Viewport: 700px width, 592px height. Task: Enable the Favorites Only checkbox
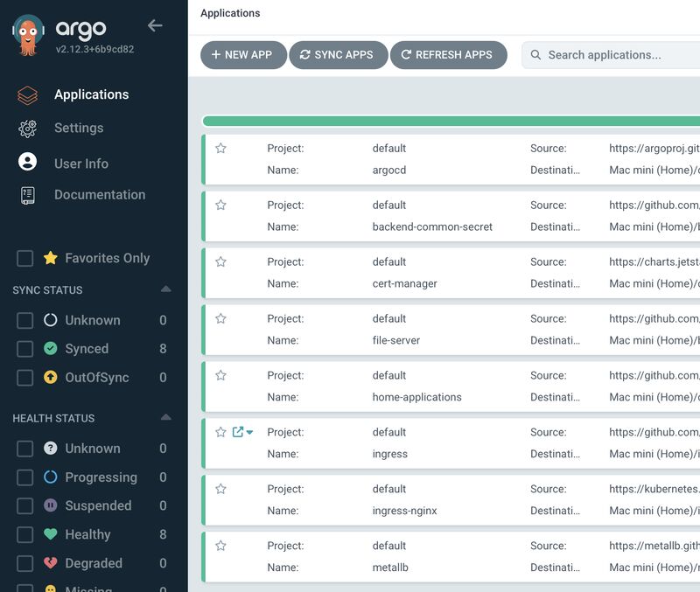pos(25,258)
